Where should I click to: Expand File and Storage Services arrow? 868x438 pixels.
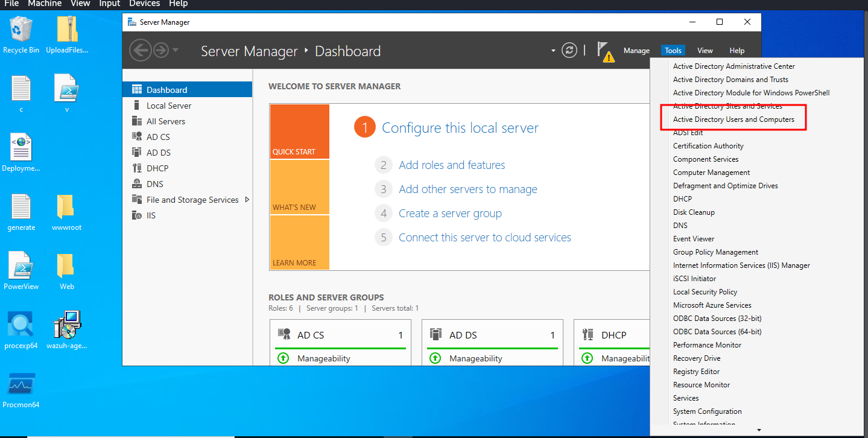click(247, 200)
